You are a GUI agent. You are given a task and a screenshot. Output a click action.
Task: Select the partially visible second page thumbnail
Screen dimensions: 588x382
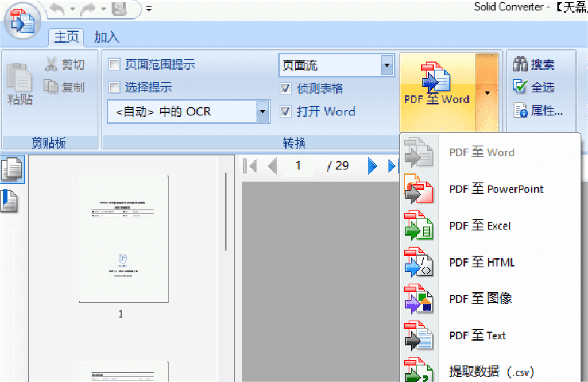(x=123, y=372)
